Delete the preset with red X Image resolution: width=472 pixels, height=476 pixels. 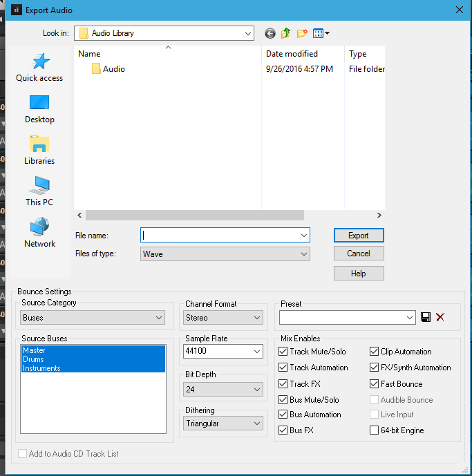point(440,317)
